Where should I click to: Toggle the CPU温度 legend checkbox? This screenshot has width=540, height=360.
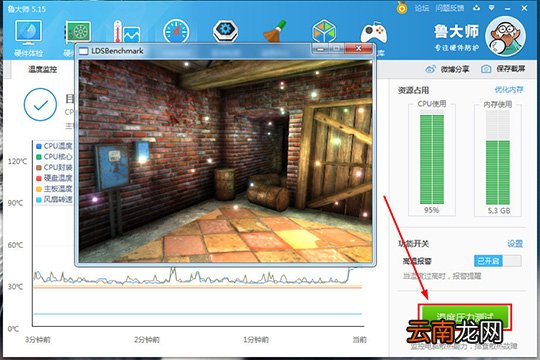click(x=39, y=146)
